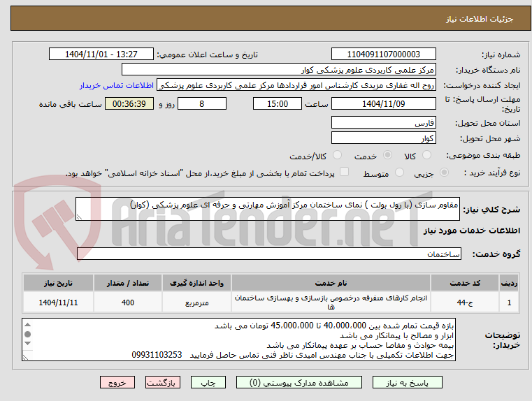
Task: Toggle the اسناد خزانه اسلامی payment checkbox
Action: (x=344, y=172)
